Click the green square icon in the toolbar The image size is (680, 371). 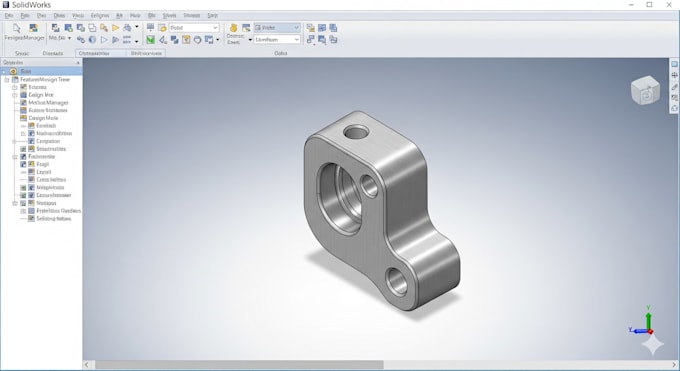click(150, 40)
